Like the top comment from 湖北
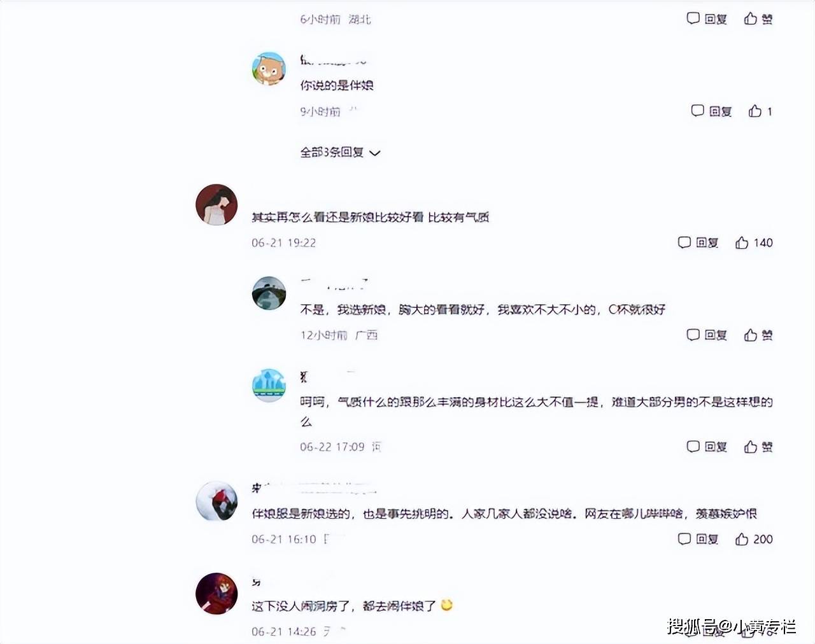Image resolution: width=815 pixels, height=644 pixels. coord(758,19)
